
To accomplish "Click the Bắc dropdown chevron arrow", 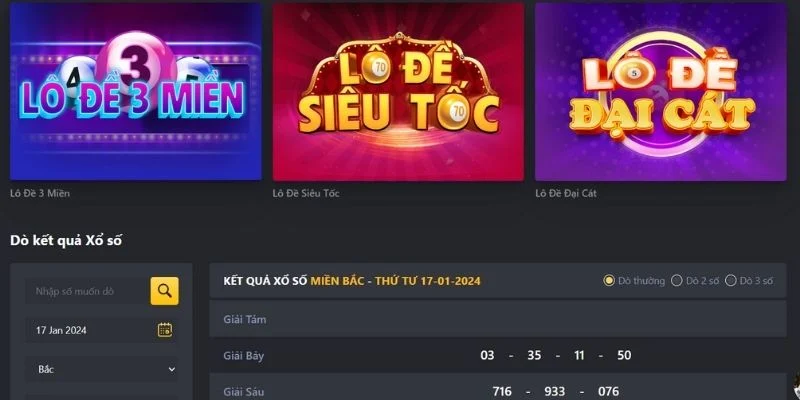I will click(172, 369).
